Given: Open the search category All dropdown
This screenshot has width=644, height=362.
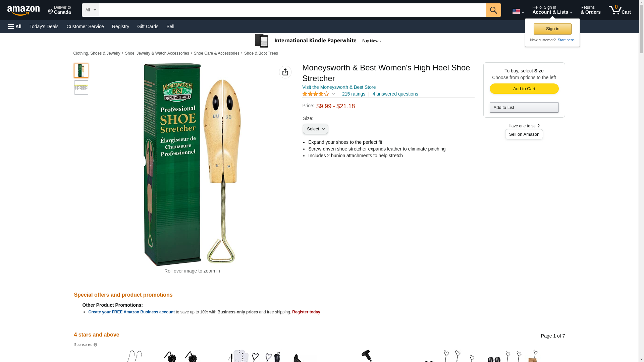Looking at the screenshot, I should pyautogui.click(x=90, y=10).
